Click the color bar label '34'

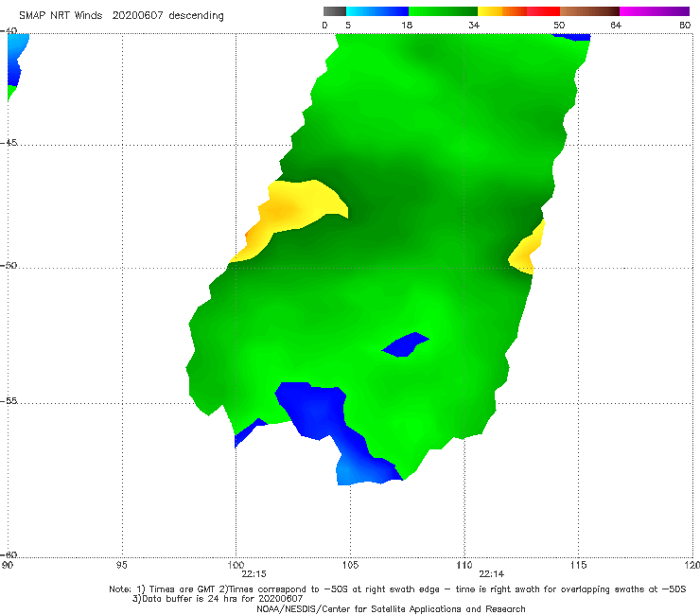click(x=474, y=25)
